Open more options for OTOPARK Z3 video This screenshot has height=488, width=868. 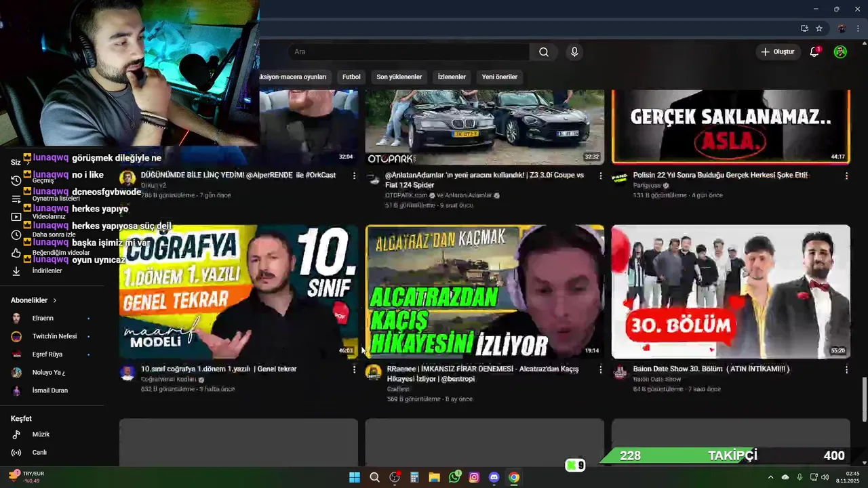(600, 176)
